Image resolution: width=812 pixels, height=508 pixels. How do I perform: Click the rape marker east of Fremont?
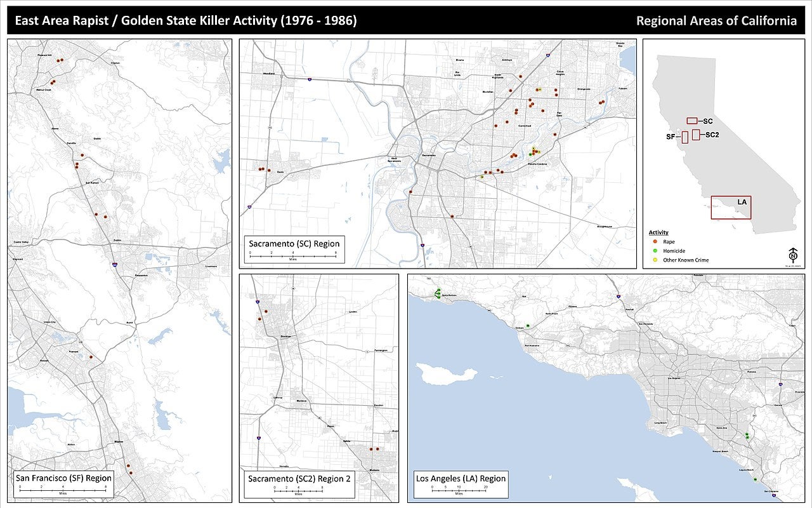(91, 358)
